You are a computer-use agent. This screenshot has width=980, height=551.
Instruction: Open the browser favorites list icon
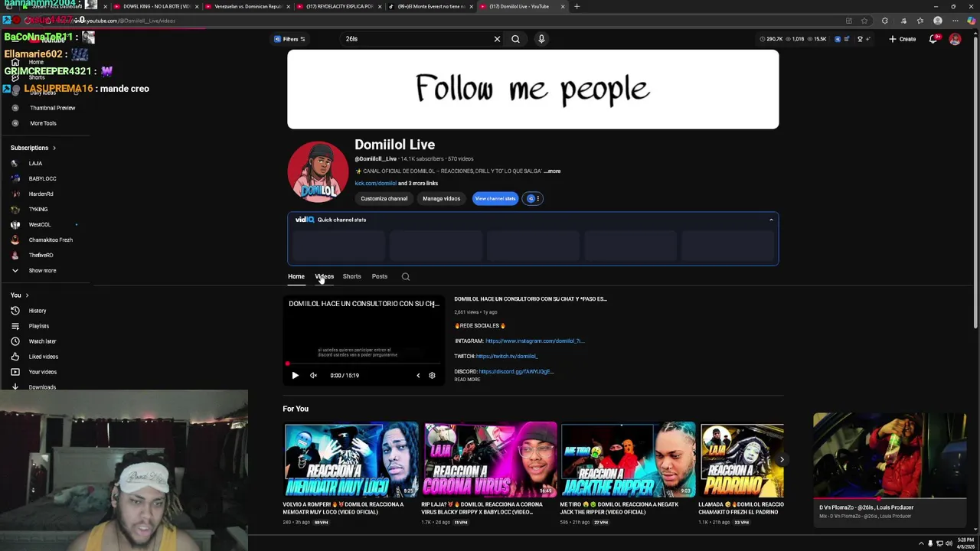(x=920, y=21)
